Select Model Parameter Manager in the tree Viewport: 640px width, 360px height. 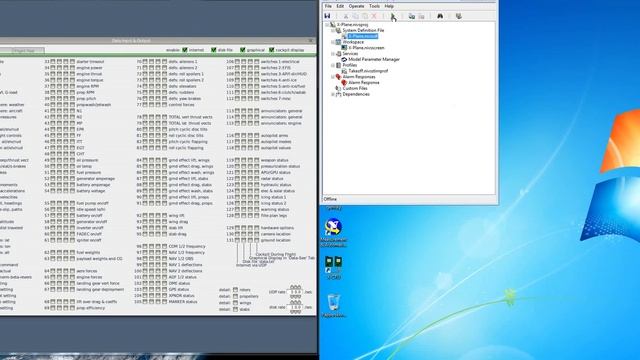pyautogui.click(x=374, y=59)
